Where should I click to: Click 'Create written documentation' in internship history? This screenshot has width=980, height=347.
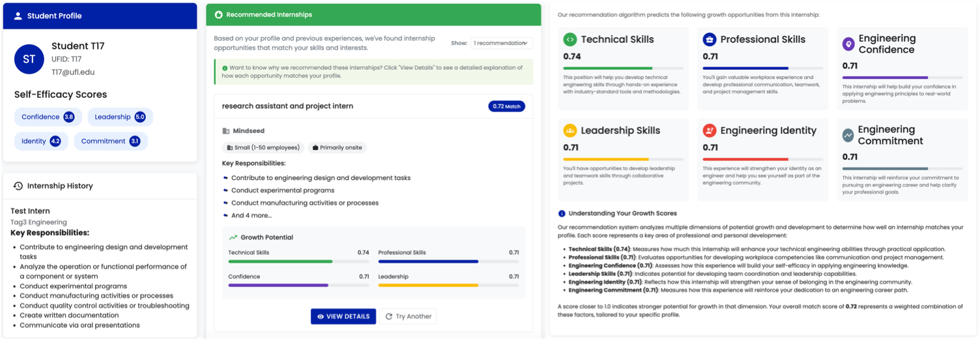pos(68,316)
